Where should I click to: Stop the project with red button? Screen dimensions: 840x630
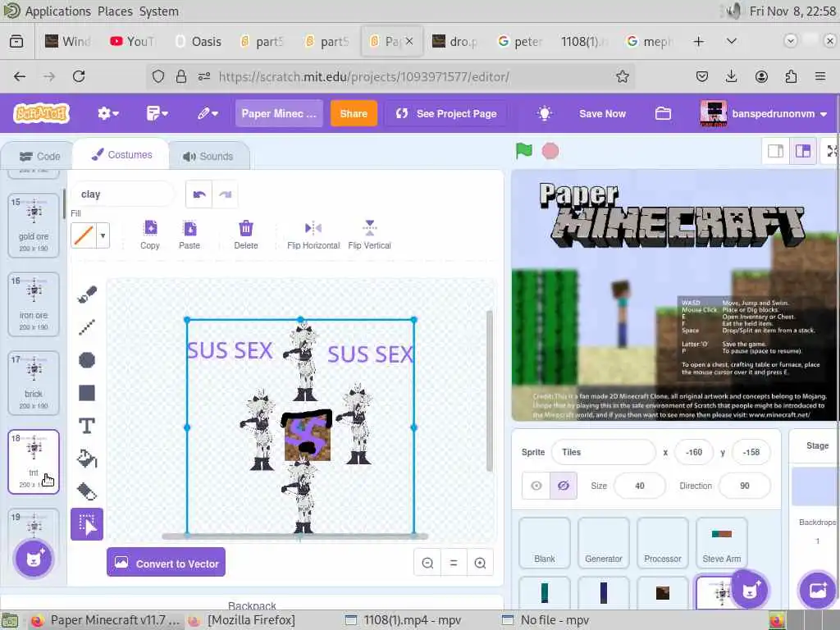550,151
